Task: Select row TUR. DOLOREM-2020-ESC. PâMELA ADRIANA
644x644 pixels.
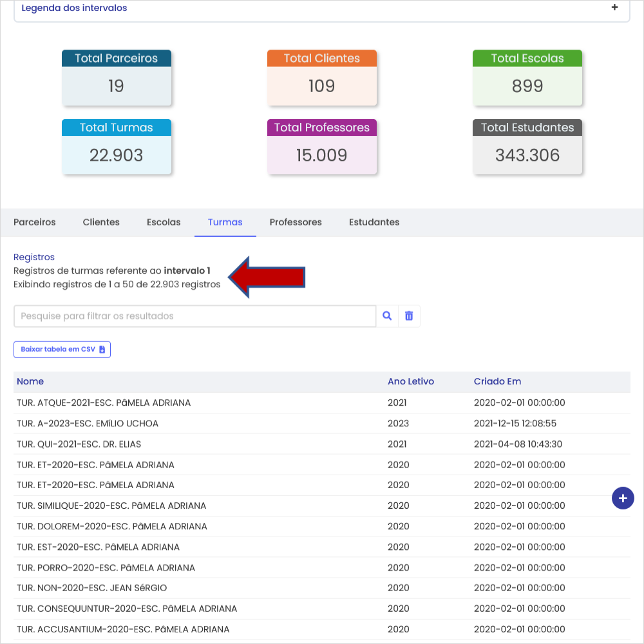Action: pos(322,527)
